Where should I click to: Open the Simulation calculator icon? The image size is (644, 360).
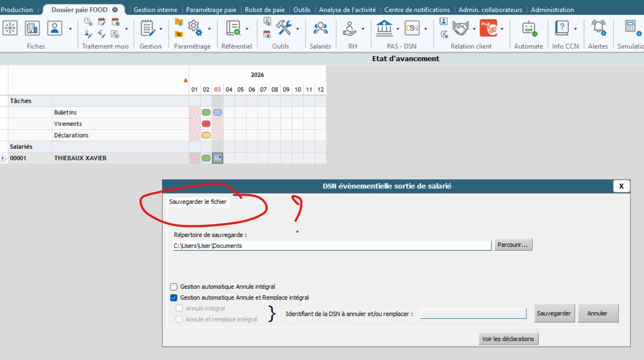633,28
